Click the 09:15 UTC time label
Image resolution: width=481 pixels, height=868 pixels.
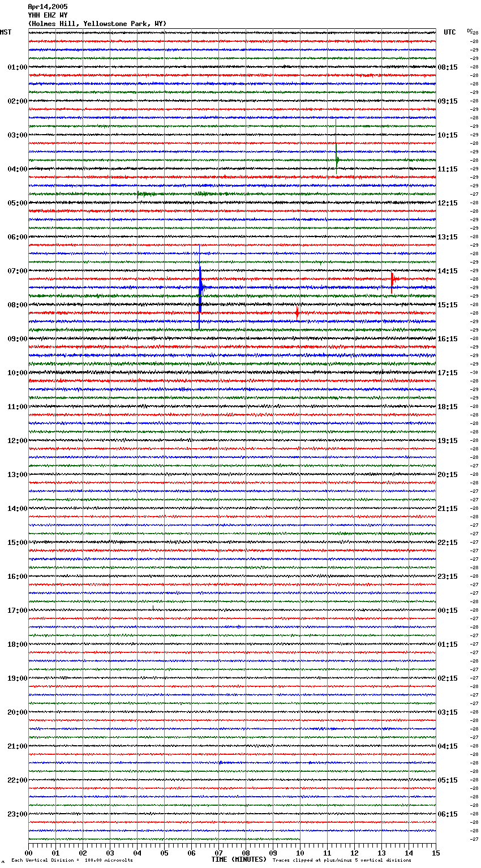click(x=448, y=101)
